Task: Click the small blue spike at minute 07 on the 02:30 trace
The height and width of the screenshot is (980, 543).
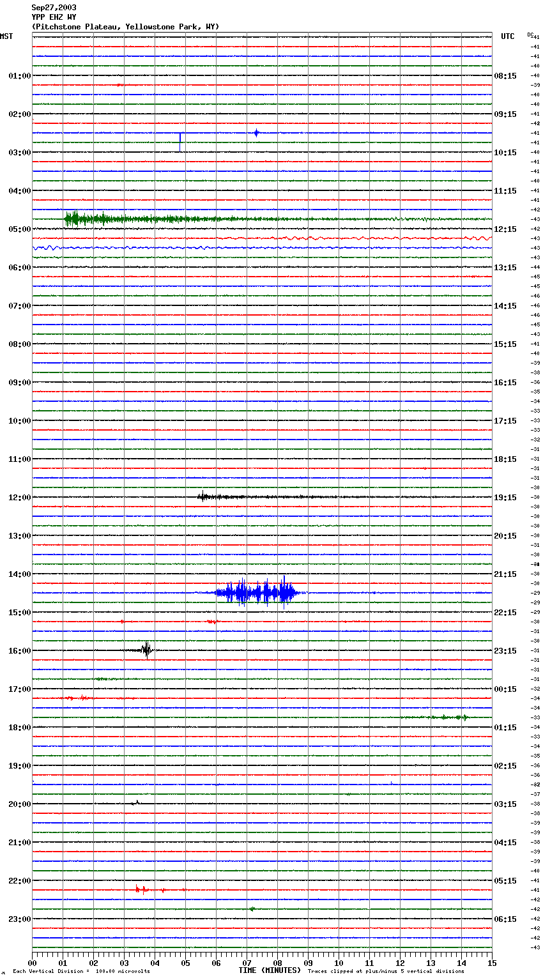Action: [x=256, y=133]
